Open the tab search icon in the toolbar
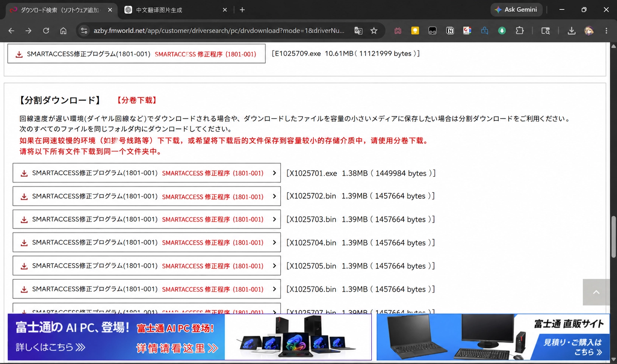The width and height of the screenshot is (617, 364). (x=546, y=31)
